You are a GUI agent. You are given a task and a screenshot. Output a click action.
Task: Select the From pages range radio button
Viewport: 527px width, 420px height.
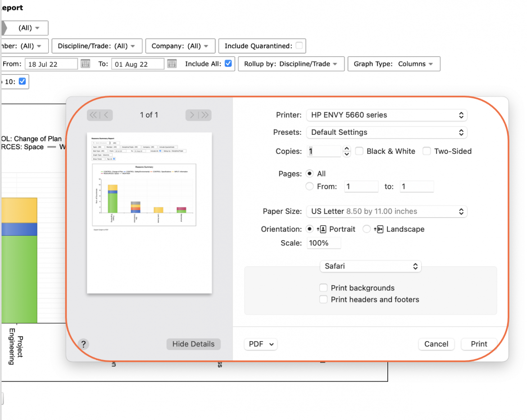click(x=309, y=186)
